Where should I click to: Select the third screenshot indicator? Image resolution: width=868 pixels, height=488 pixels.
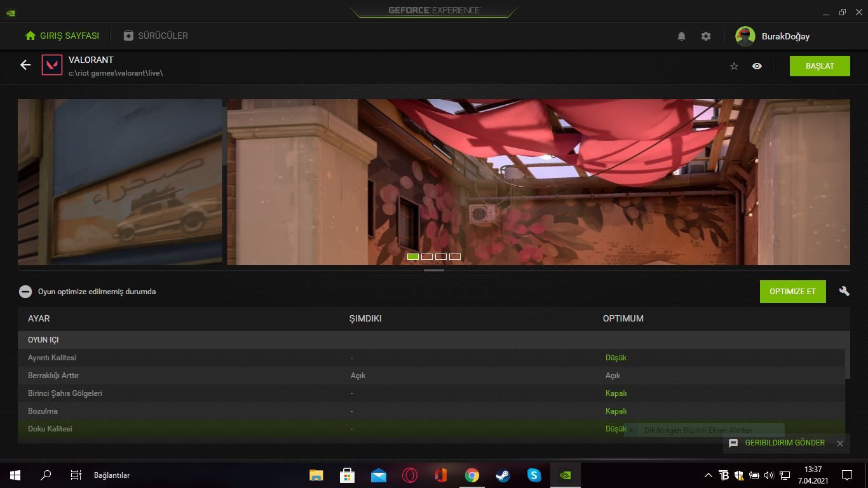point(441,257)
